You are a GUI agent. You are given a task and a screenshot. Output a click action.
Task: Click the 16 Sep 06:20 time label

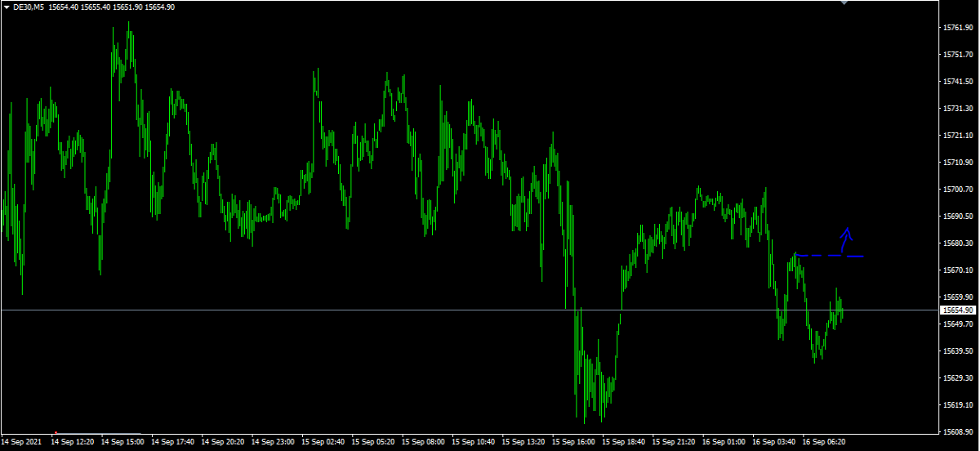(824, 442)
